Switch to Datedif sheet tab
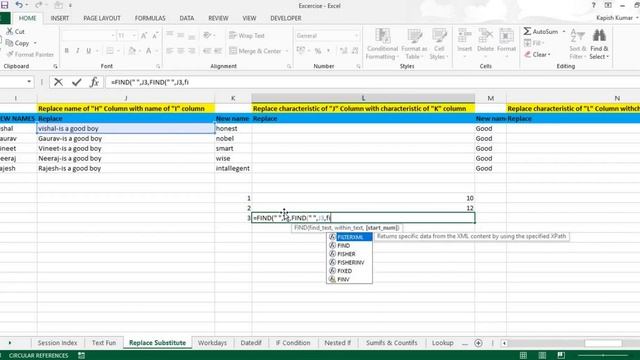This screenshot has height=360, width=640. [251, 343]
